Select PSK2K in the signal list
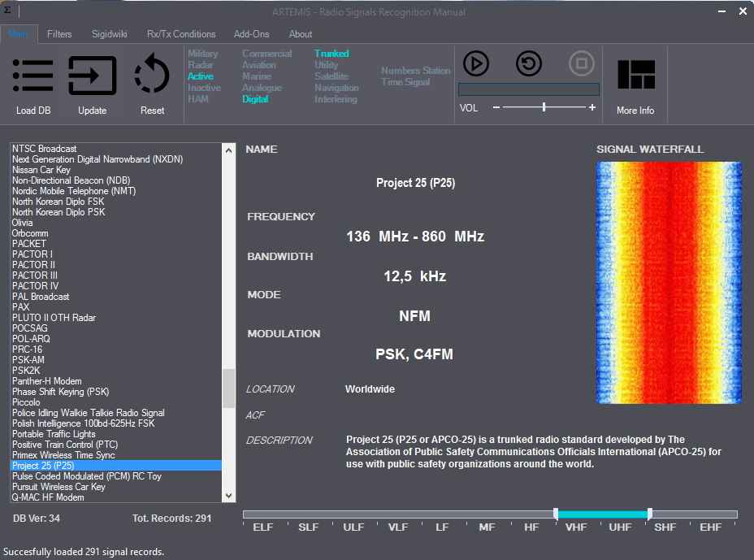754x560 pixels. tap(116, 371)
